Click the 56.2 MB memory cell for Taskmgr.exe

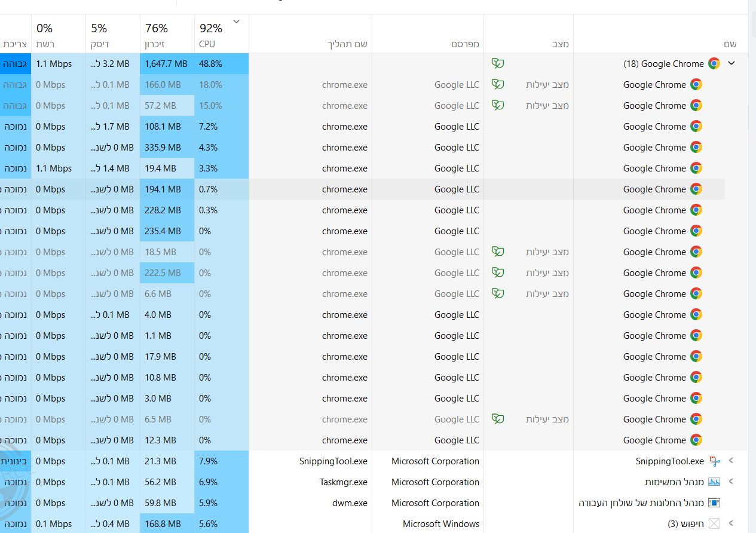167,482
